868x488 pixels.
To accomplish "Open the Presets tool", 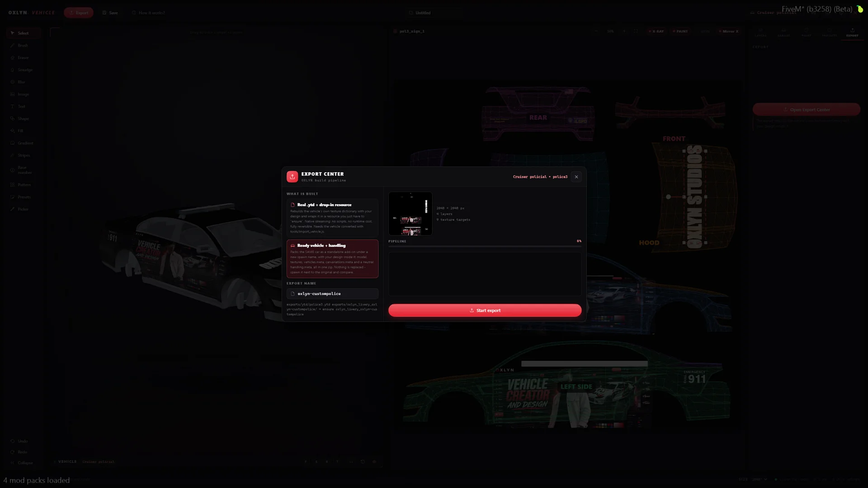I will [x=24, y=197].
